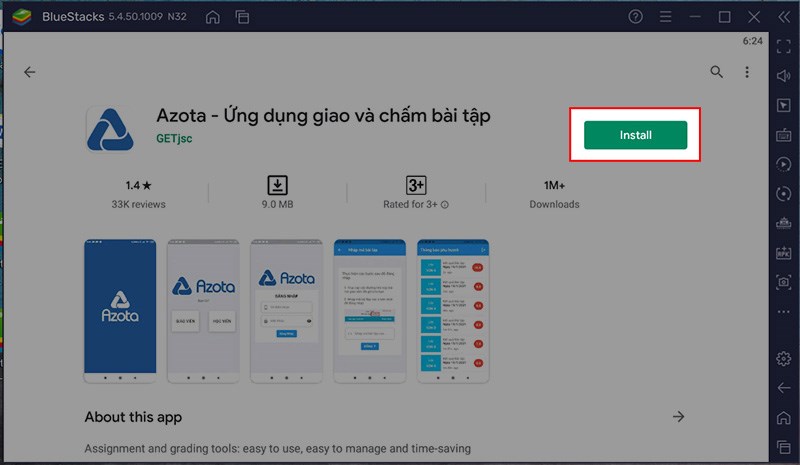Click sidebar Android back arrow
The image size is (800, 465).
point(784,388)
